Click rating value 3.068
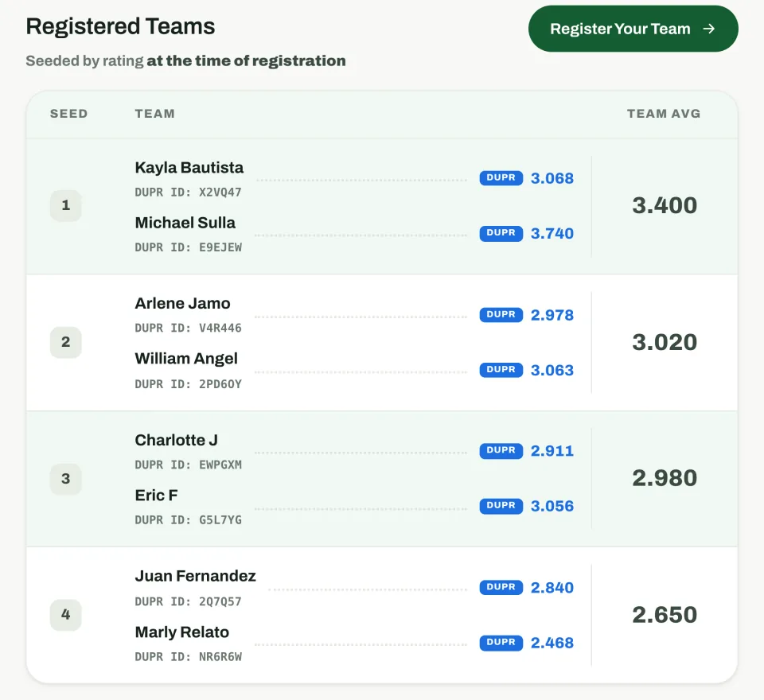Image resolution: width=764 pixels, height=700 pixels. tap(552, 178)
